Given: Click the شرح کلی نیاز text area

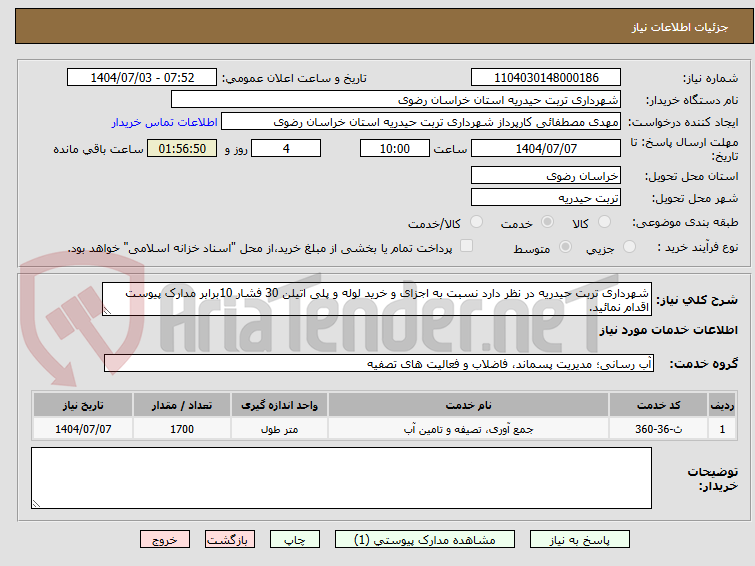Looking at the screenshot, I should point(377,300).
